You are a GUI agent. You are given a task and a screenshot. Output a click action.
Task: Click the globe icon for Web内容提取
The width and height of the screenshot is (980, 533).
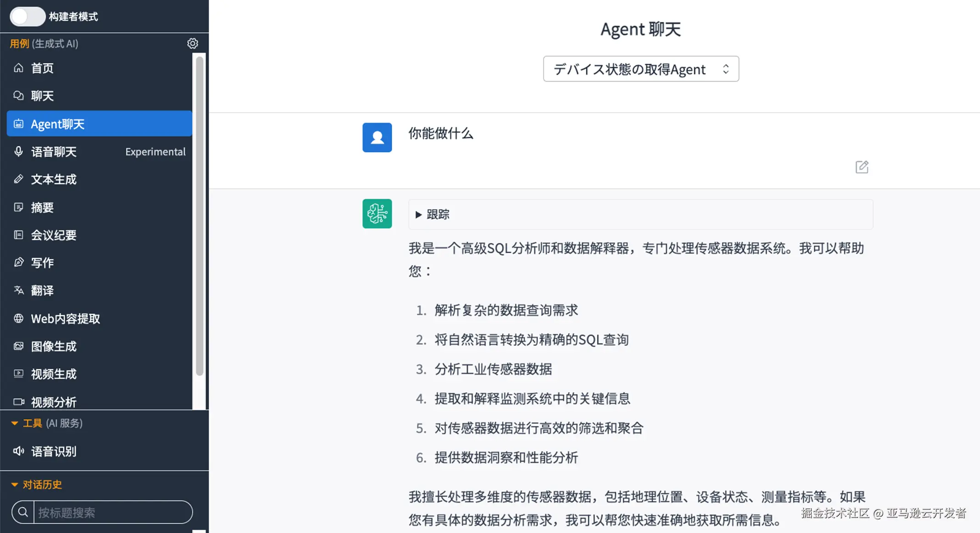tap(18, 318)
